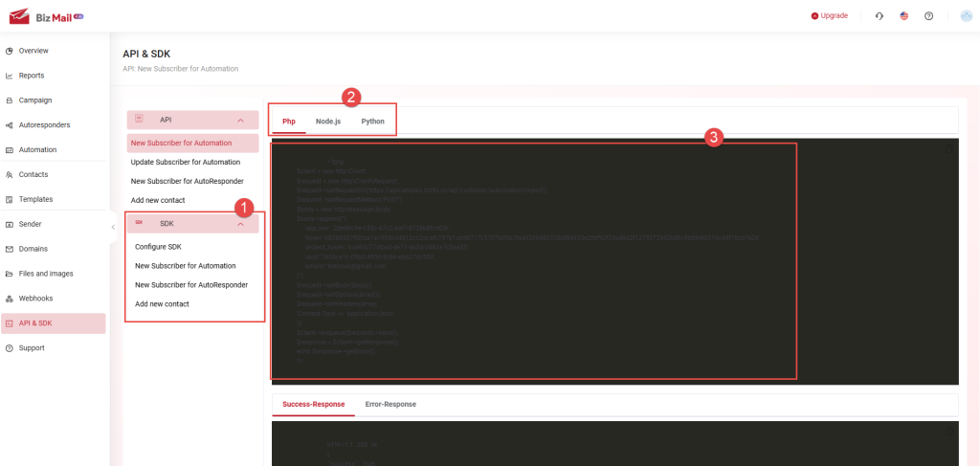Click the question mark help icon

(x=928, y=15)
